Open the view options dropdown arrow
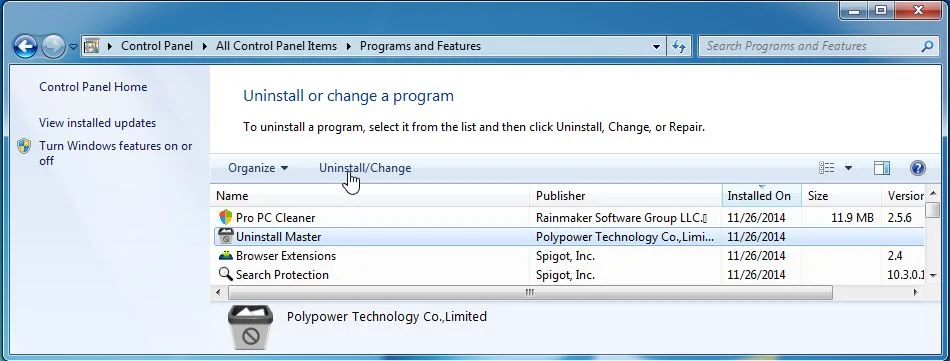 (x=848, y=168)
